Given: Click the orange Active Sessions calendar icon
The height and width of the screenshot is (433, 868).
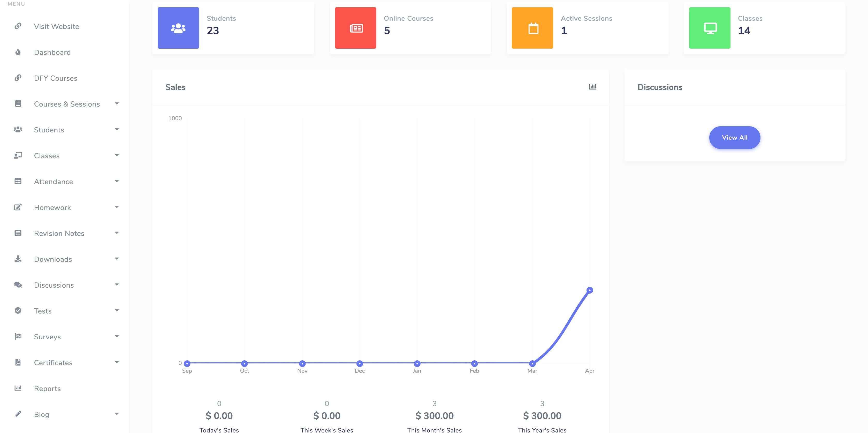Looking at the screenshot, I should click(x=532, y=28).
